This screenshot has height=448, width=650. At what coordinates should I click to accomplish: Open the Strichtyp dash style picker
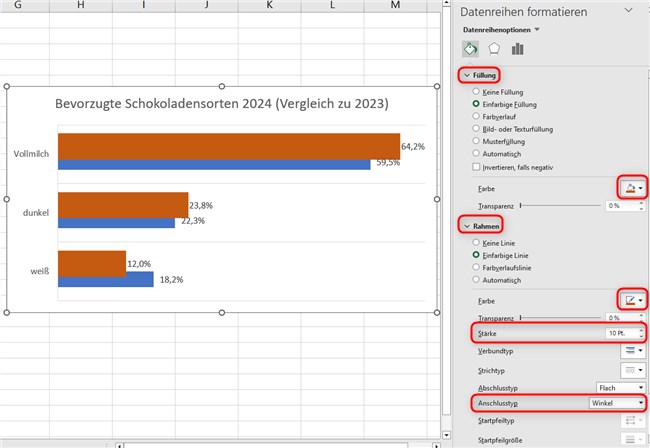[632, 370]
